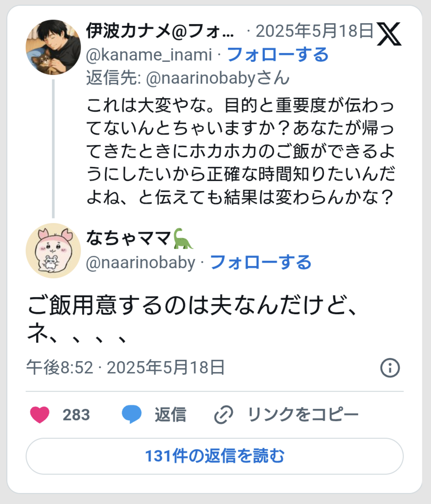Click the date beside 伊波カナメ's name
The image size is (431, 504).
(314, 31)
